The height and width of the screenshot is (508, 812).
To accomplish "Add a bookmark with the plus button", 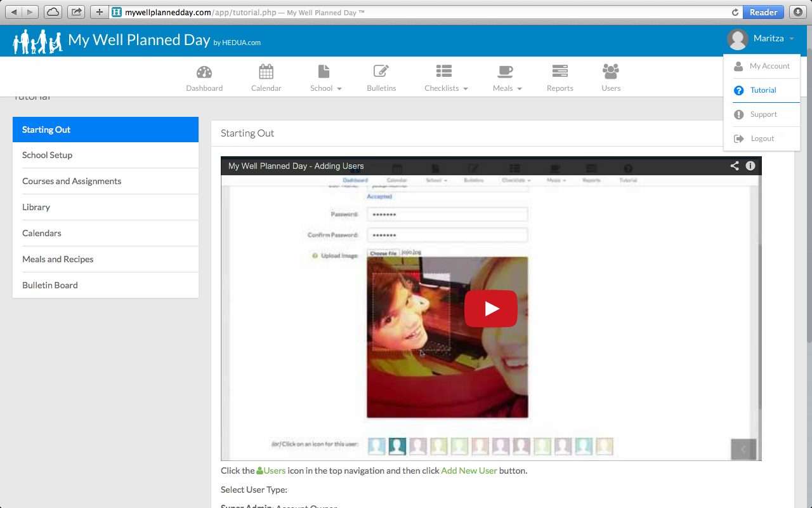I will tap(100, 12).
